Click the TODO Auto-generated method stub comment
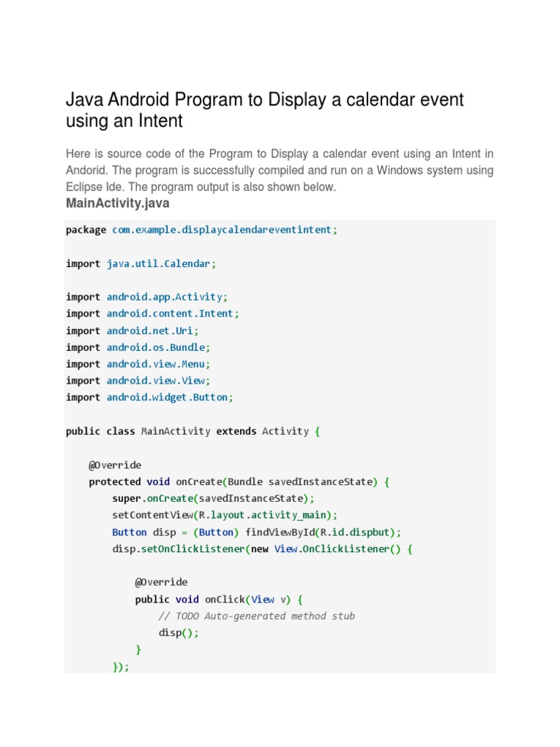Viewport: 560px width, 747px height. pyautogui.click(x=257, y=616)
